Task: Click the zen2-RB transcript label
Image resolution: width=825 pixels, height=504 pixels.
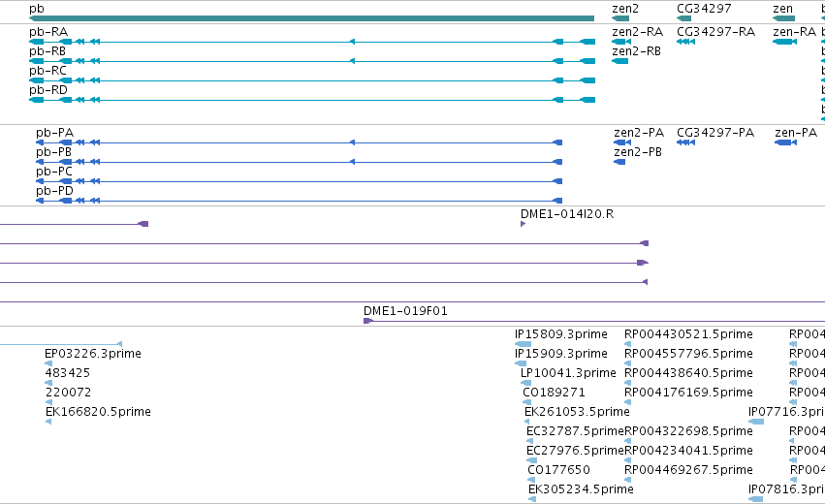Action: tap(636, 51)
